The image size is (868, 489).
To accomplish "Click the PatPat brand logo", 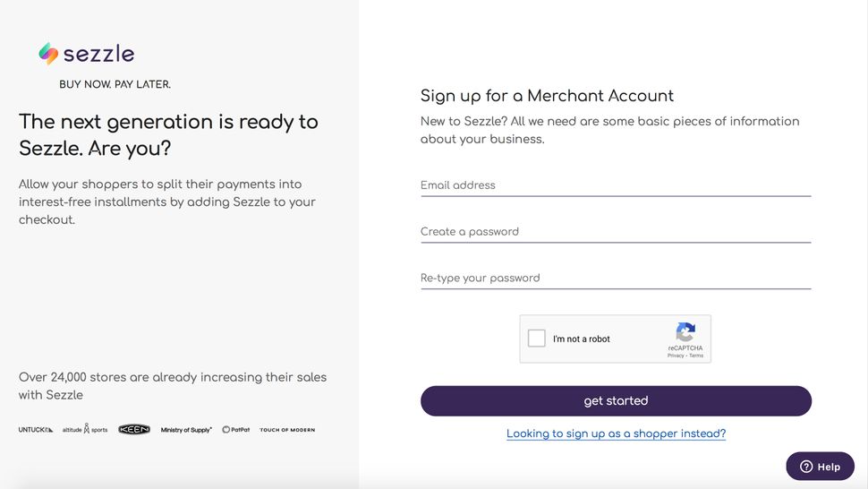I will 236,430.
